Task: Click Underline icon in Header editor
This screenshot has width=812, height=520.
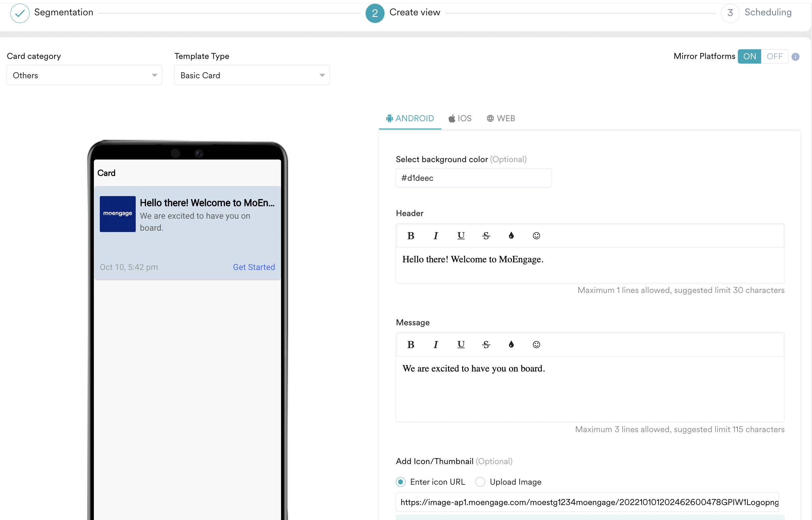Action: coord(461,236)
